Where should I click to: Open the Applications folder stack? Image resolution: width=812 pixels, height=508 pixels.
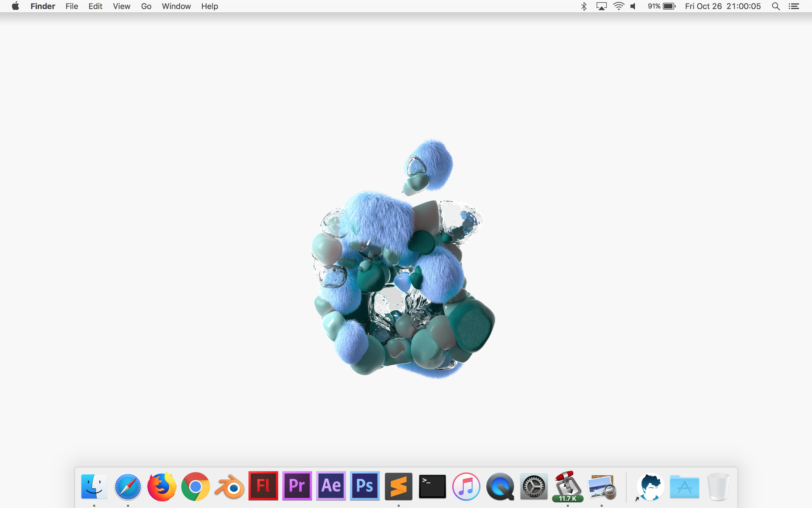pyautogui.click(x=685, y=486)
